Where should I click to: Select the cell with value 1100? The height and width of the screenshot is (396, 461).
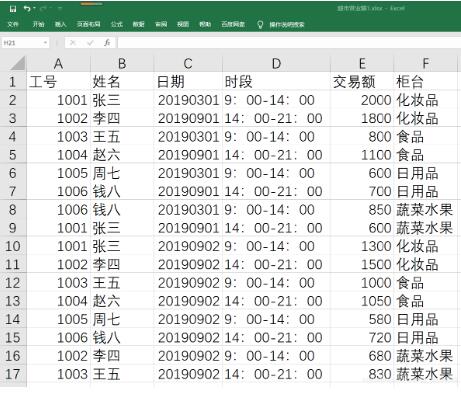coord(362,154)
